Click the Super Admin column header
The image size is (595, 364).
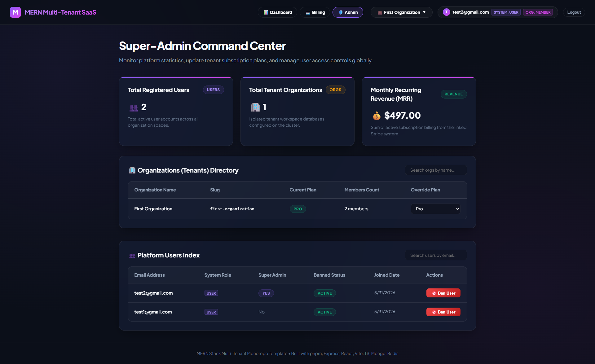pos(272,275)
